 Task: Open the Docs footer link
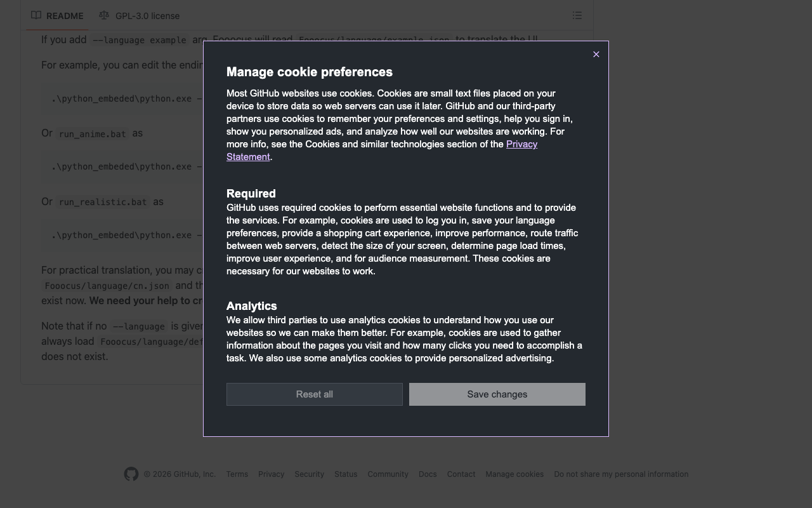[x=428, y=474]
